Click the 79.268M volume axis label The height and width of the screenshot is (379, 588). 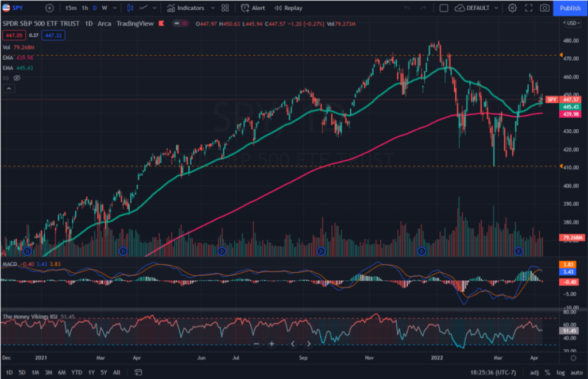click(x=572, y=237)
